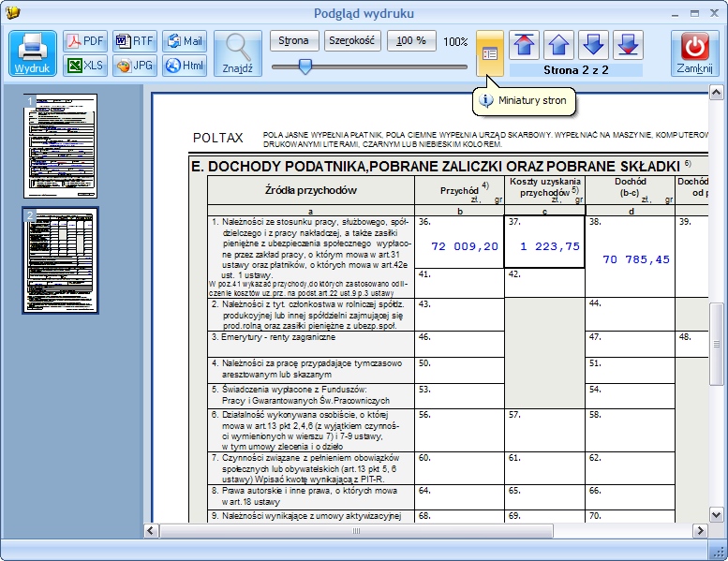Toggle the Miniatury stron thumbnails panel
The height and width of the screenshot is (561, 728).
tap(490, 53)
